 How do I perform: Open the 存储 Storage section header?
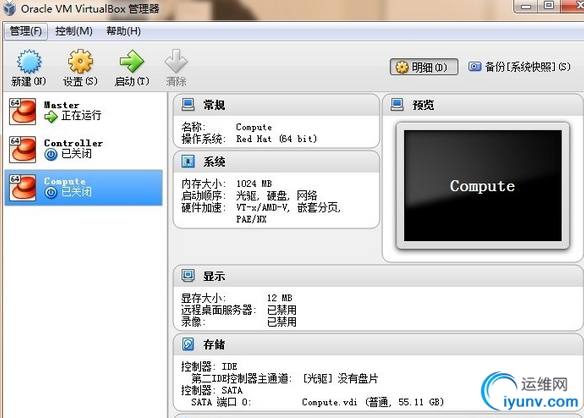(378, 344)
